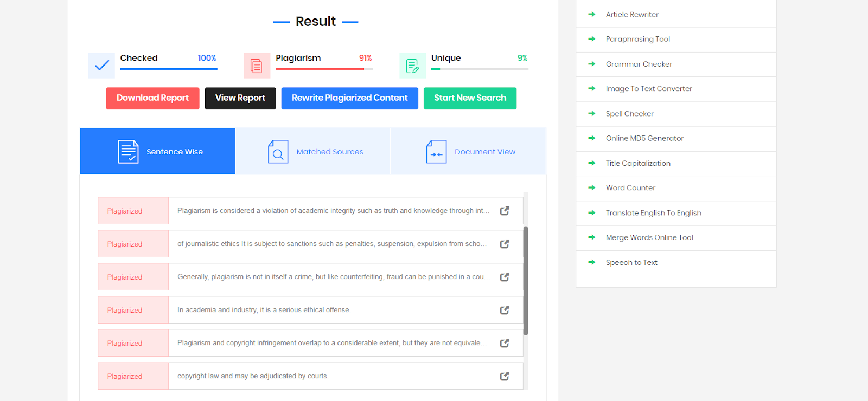Open the Paraphrasing Tool link
868x401 pixels.
(x=638, y=39)
